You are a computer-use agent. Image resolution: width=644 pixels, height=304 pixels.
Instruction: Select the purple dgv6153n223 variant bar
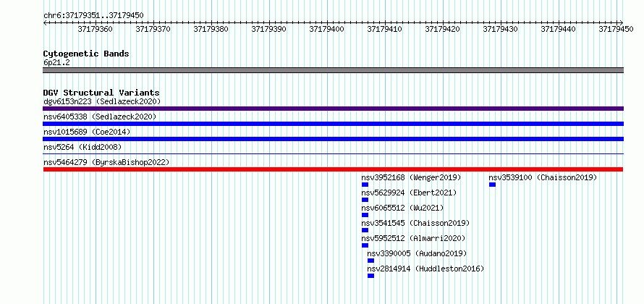click(x=333, y=109)
